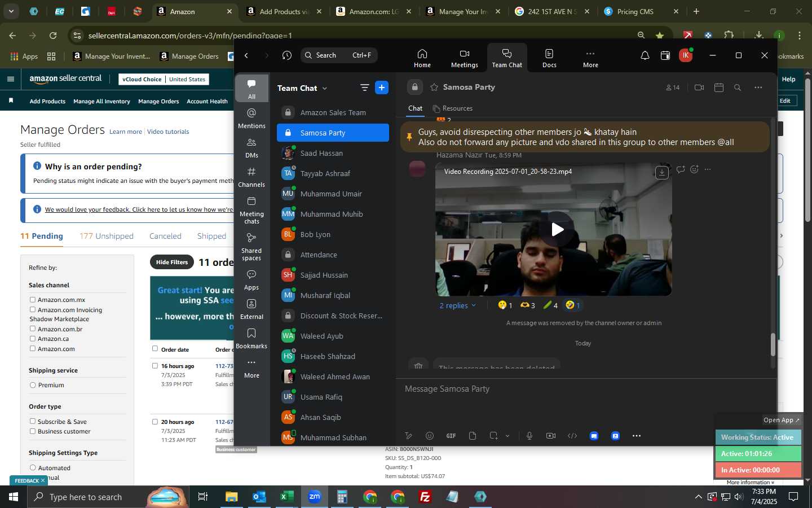Record audio message microphone icon
Viewport: 812px width, 508px height.
529,436
